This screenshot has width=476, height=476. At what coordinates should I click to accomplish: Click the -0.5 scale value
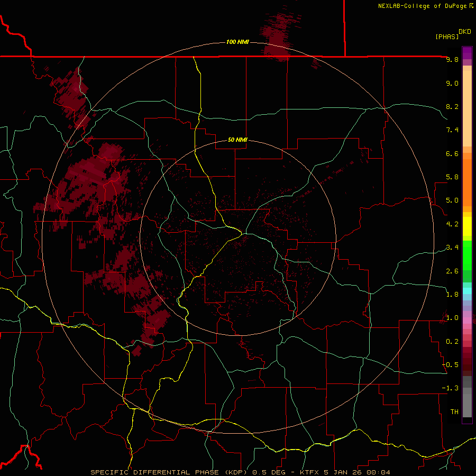pos(450,365)
